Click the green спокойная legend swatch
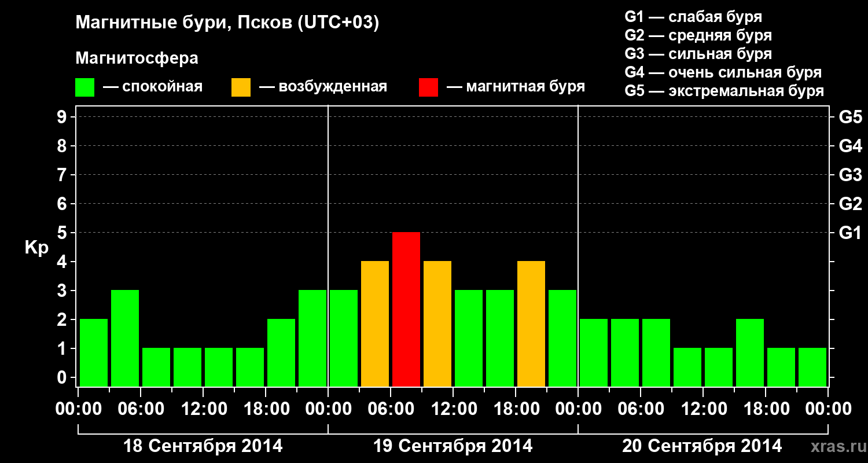The image size is (868, 463). coord(84,87)
